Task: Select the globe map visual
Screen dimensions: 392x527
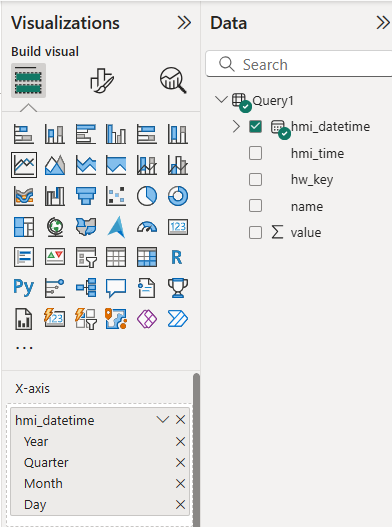Action: pos(54,227)
